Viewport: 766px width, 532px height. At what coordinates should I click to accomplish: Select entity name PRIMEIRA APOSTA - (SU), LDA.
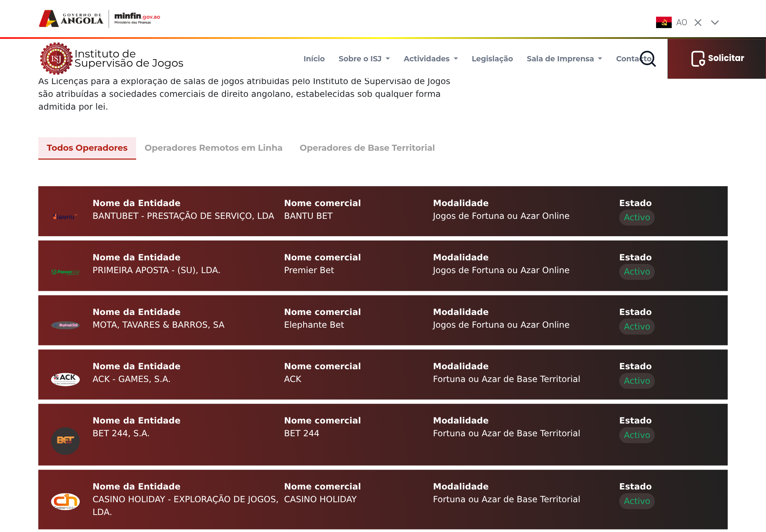tap(156, 270)
